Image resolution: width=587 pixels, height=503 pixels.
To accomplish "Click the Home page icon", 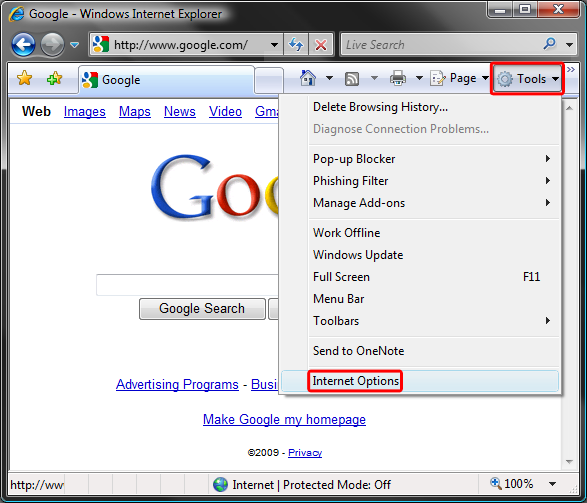I will point(308,78).
